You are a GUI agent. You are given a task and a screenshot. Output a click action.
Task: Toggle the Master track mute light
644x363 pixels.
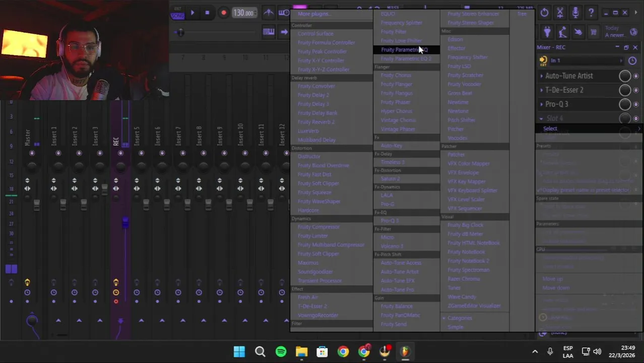32,153
